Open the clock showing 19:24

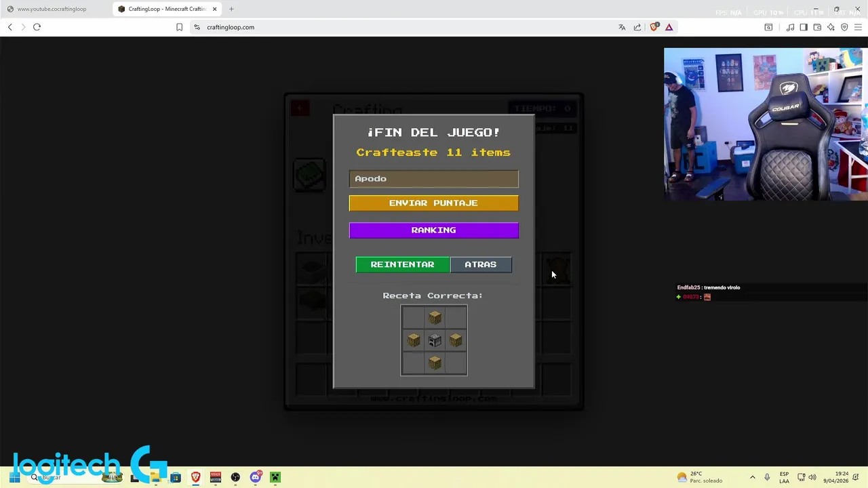(836, 477)
